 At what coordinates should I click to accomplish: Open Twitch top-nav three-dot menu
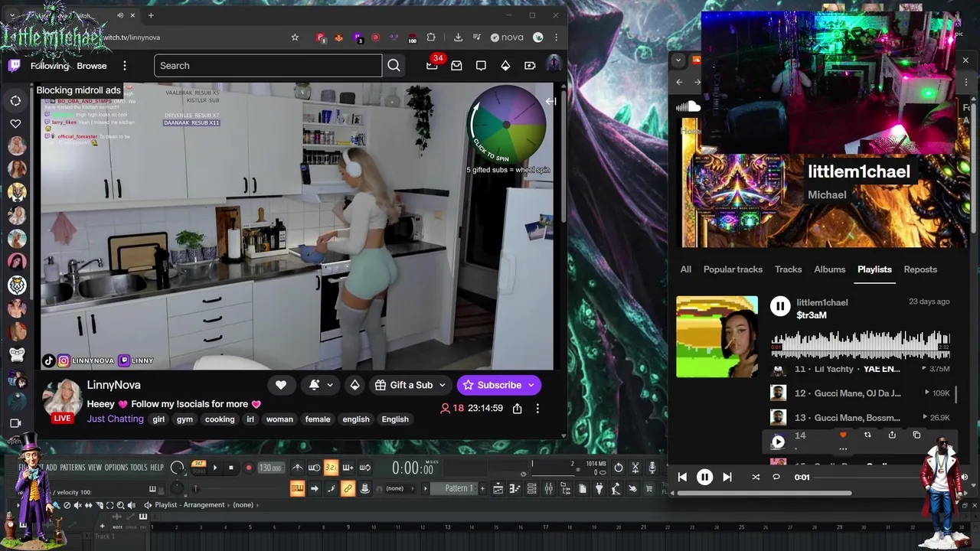(x=125, y=66)
